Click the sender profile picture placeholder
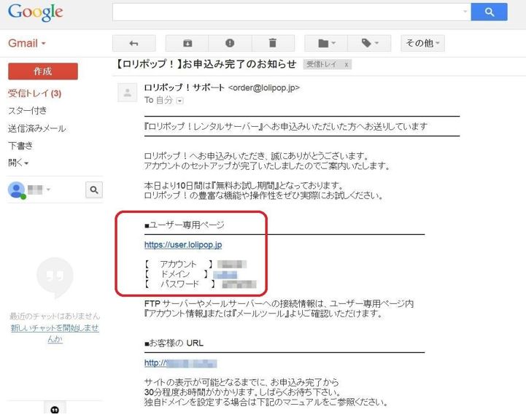 (x=128, y=93)
